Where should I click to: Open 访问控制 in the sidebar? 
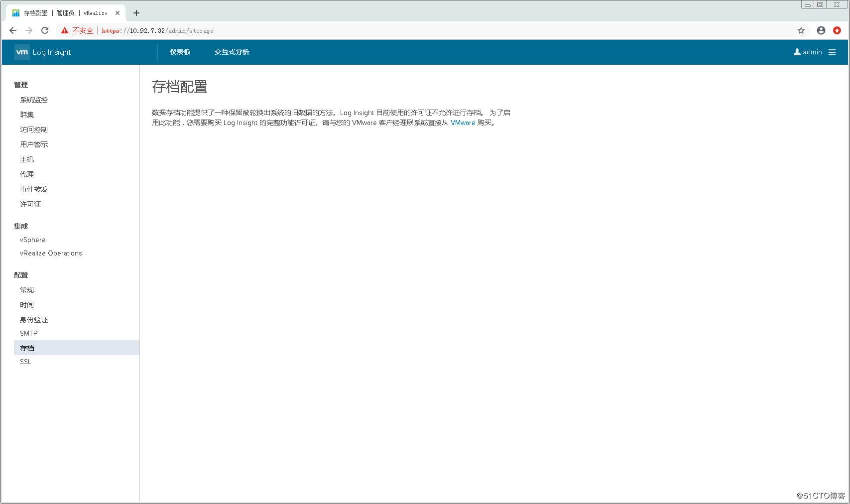point(34,129)
